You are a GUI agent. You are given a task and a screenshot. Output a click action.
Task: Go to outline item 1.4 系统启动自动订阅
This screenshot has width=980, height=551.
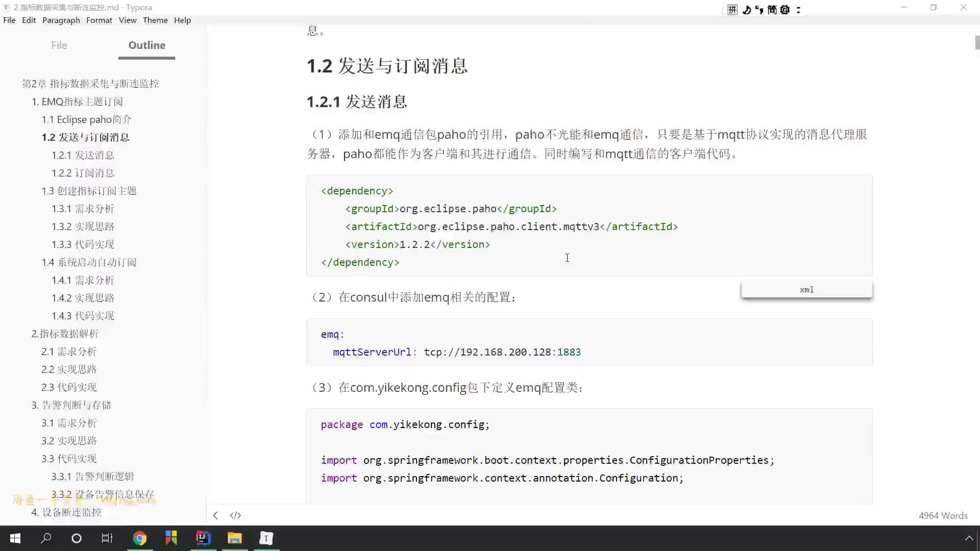click(x=89, y=262)
